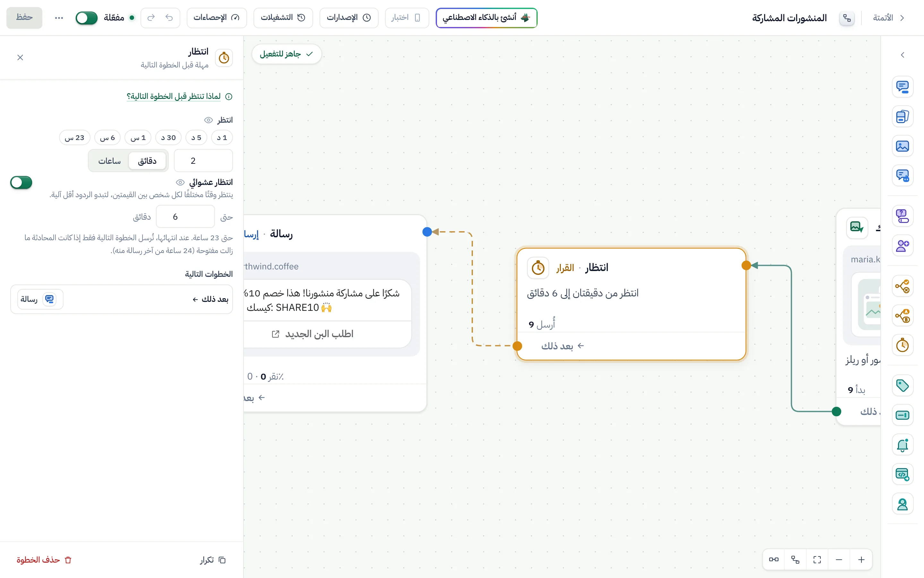Add the webhook code block

pyautogui.click(x=902, y=474)
